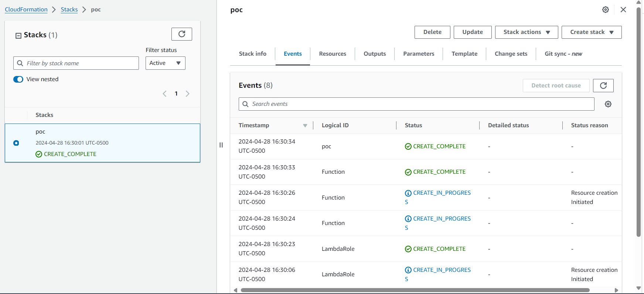Click stack creation time 2024-04-28 16:30:01
The width and height of the screenshot is (644, 294).
click(x=72, y=143)
